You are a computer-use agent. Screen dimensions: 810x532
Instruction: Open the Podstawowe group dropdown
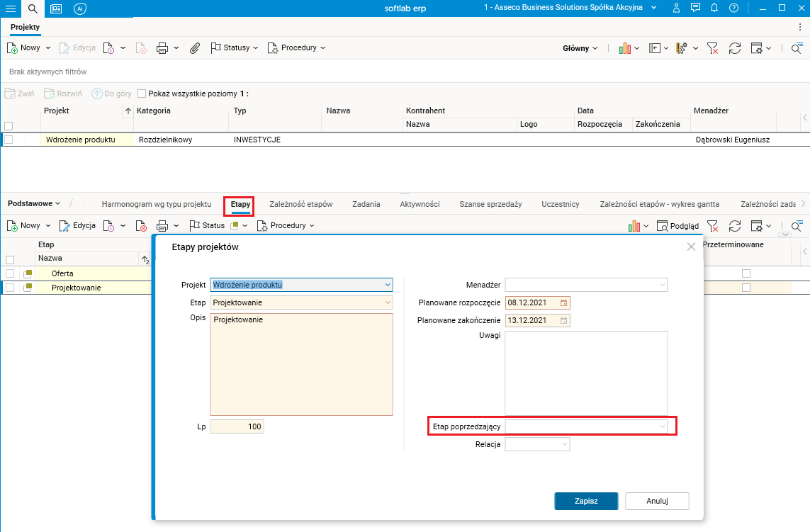(34, 203)
